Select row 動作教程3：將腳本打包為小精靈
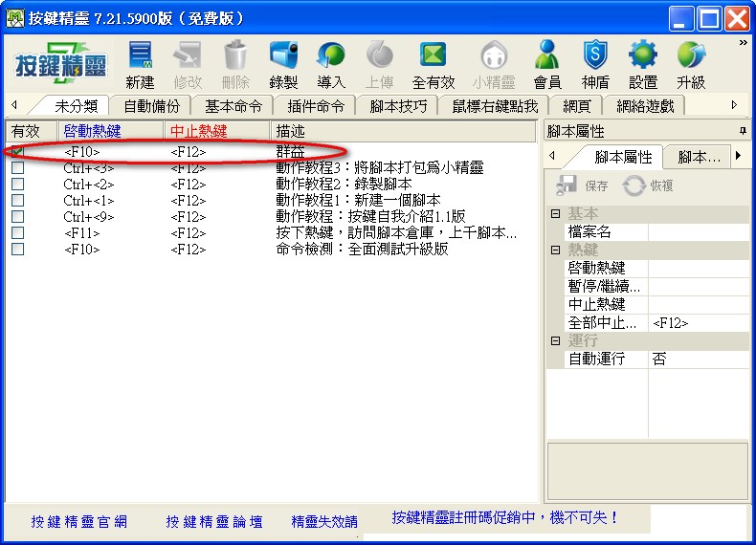The width and height of the screenshot is (756, 545). coord(273,167)
